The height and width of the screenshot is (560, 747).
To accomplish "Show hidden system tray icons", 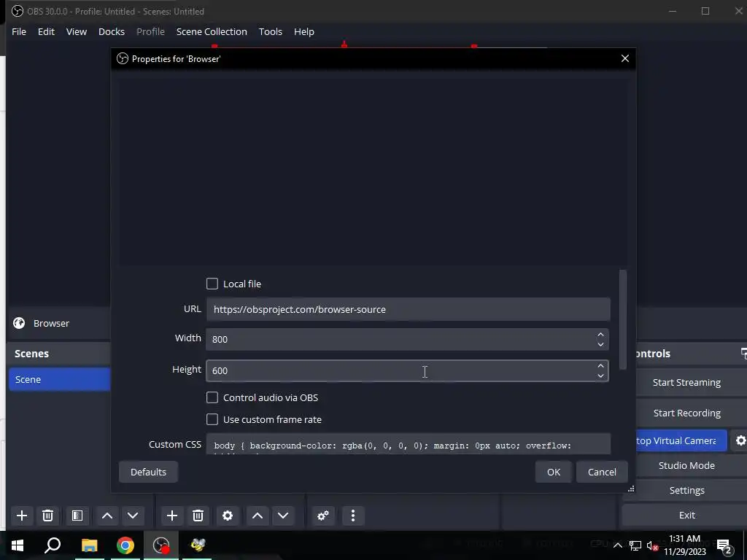I will 617,545.
